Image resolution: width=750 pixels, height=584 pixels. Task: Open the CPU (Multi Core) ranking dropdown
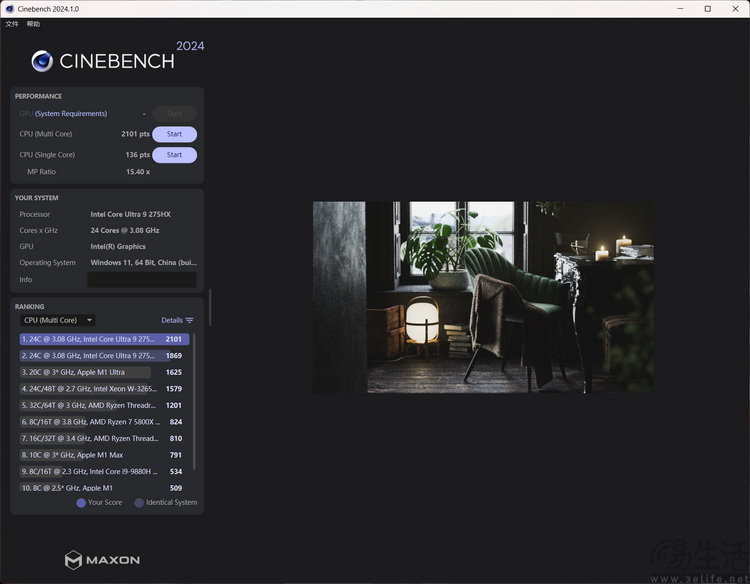(x=58, y=320)
